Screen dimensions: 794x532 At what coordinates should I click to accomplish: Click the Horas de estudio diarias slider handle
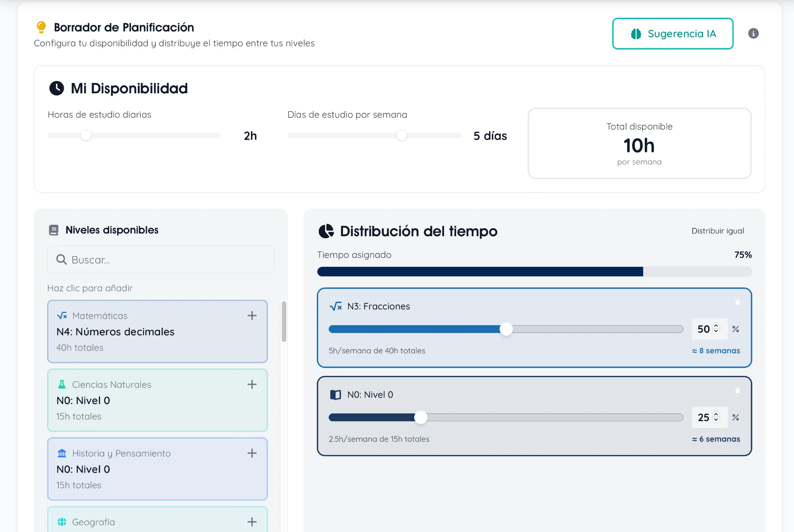point(86,135)
